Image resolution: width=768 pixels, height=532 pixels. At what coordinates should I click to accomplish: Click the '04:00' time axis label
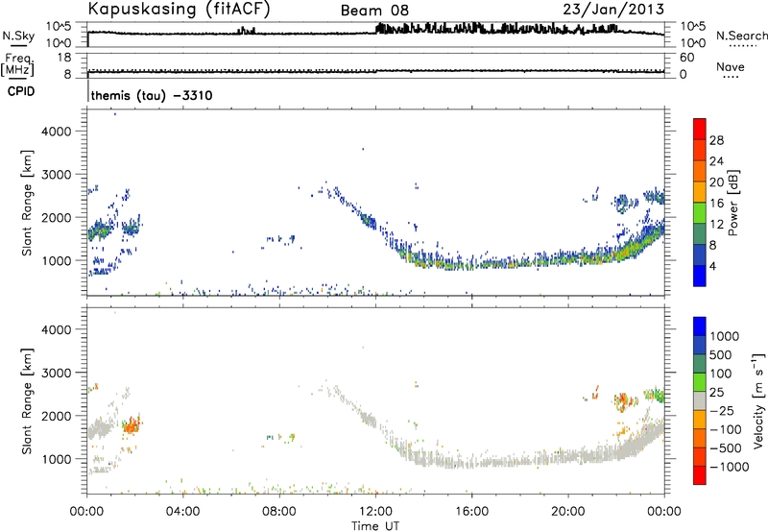(x=182, y=512)
